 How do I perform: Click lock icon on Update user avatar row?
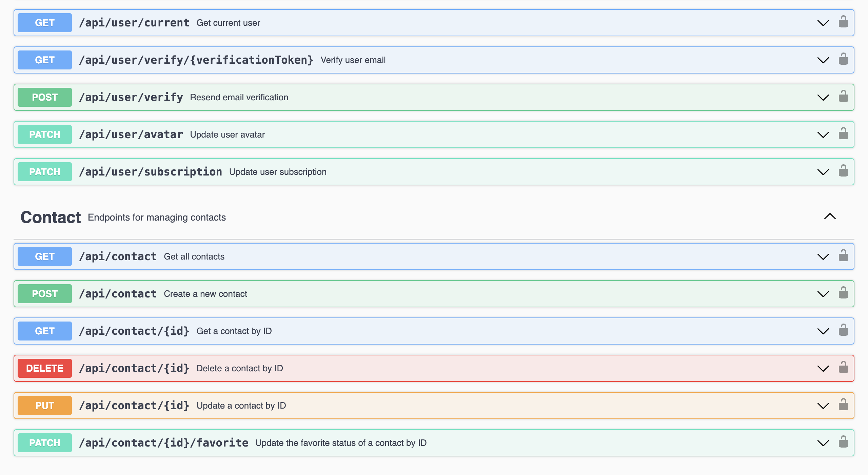click(x=843, y=134)
